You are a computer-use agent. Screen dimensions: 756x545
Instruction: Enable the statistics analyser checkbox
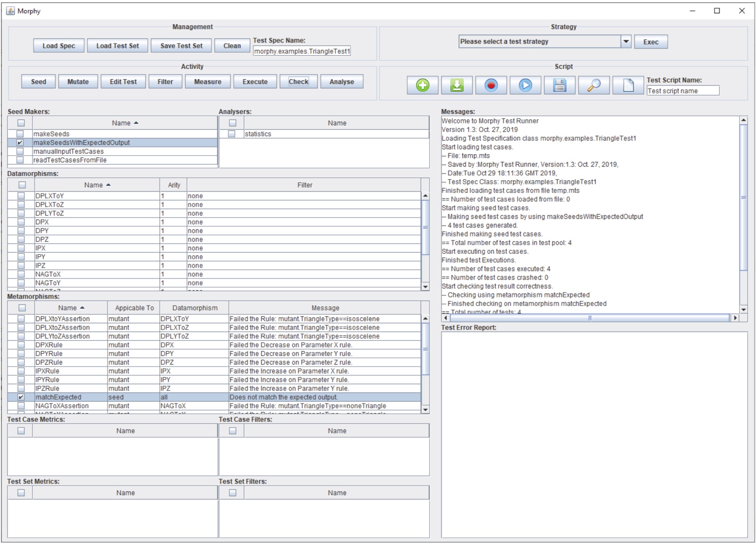pos(232,134)
